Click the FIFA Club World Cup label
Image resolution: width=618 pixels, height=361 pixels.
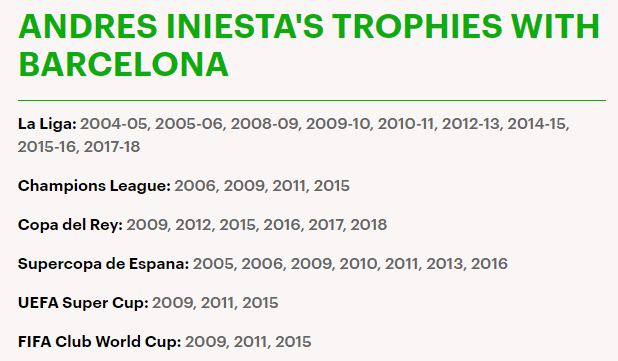(100, 342)
